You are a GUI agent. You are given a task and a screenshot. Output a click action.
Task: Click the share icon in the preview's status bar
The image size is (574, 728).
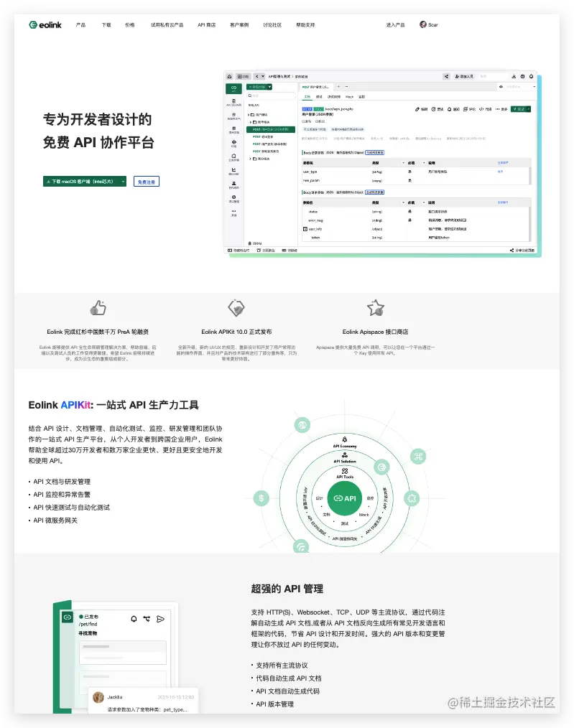point(511,251)
